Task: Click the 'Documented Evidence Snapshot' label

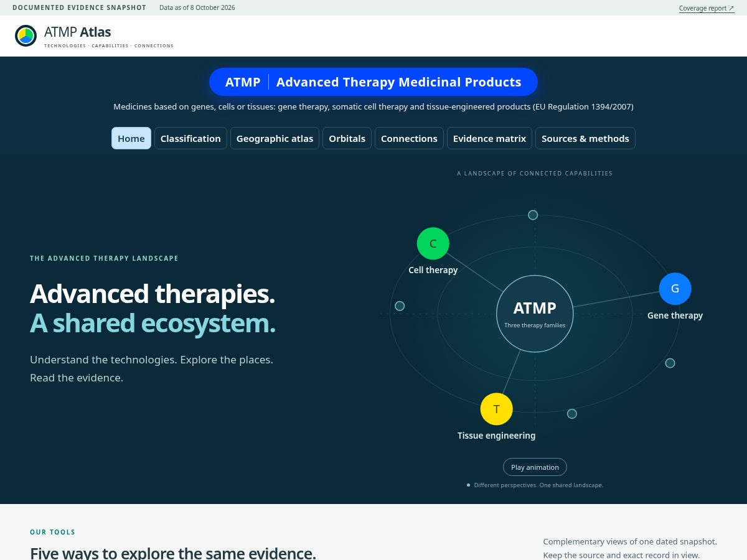Action: tap(79, 7)
